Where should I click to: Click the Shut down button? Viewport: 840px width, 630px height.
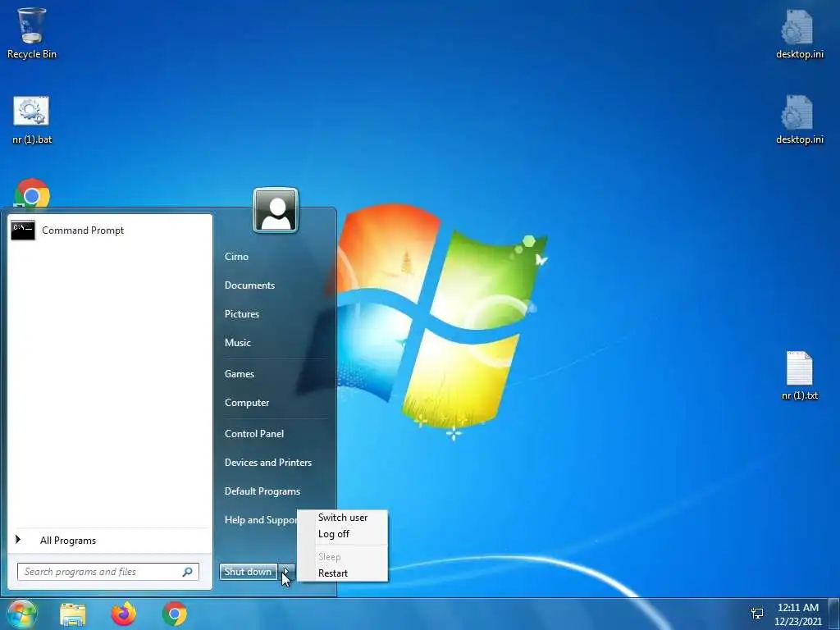pyautogui.click(x=248, y=572)
